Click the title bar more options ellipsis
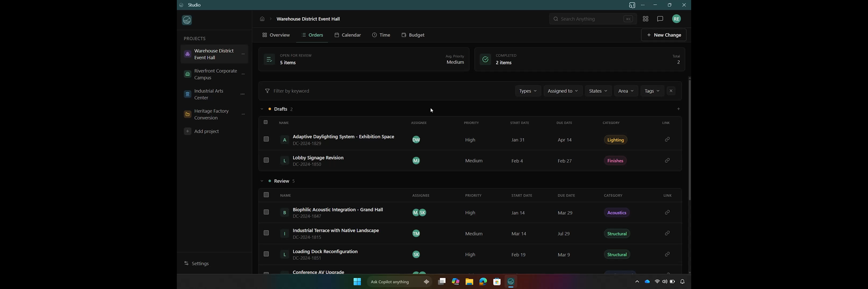Viewport: 868px width, 289px height. tap(643, 5)
